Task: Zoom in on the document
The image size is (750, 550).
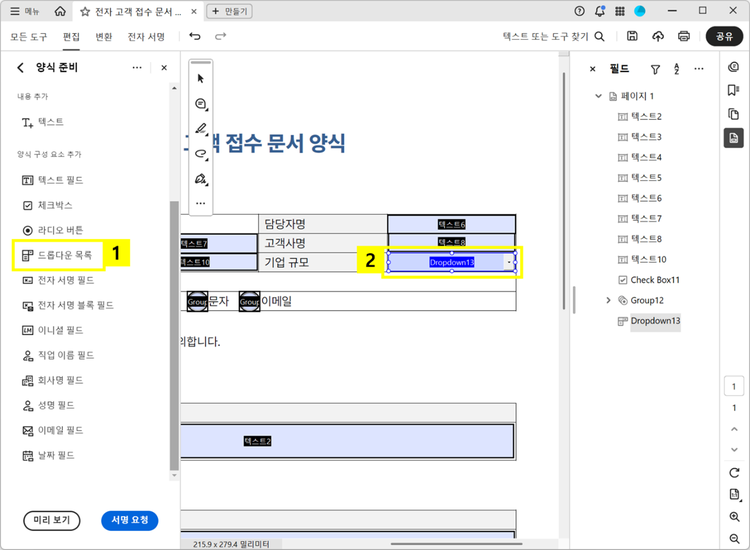Action: click(x=734, y=517)
